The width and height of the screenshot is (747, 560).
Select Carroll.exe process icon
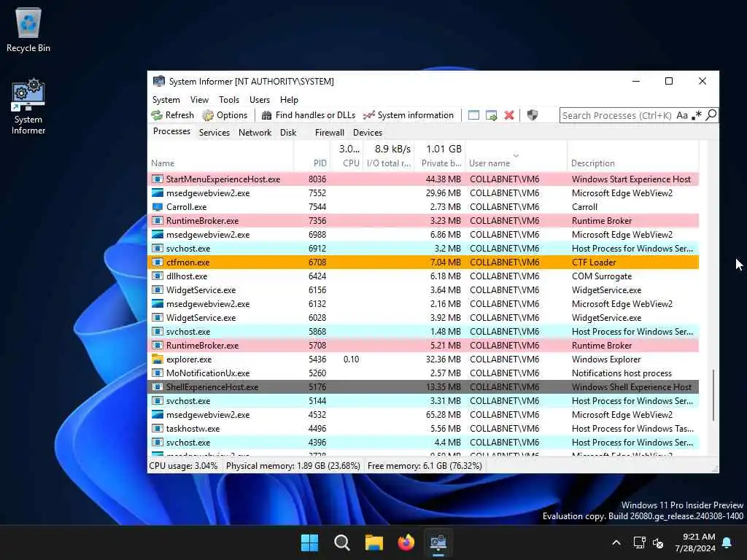[158, 207]
